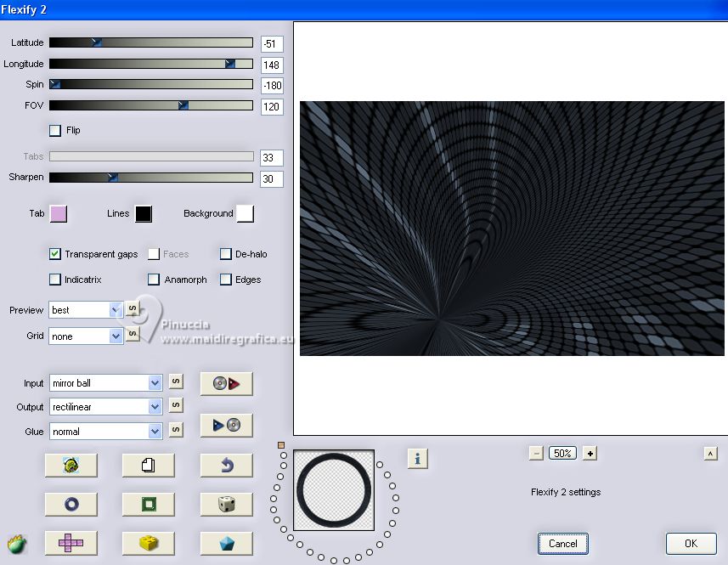Screen dimensions: 728x565
Task: Open the Background white color swatch
Action: click(245, 213)
